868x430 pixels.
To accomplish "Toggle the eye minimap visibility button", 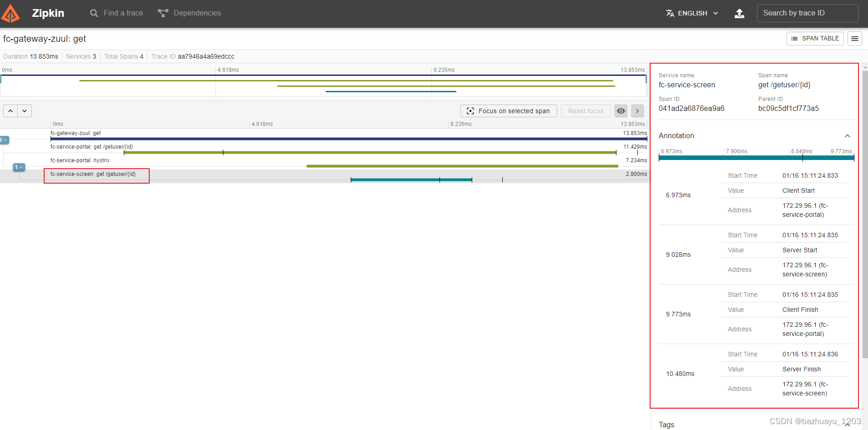I will (621, 111).
